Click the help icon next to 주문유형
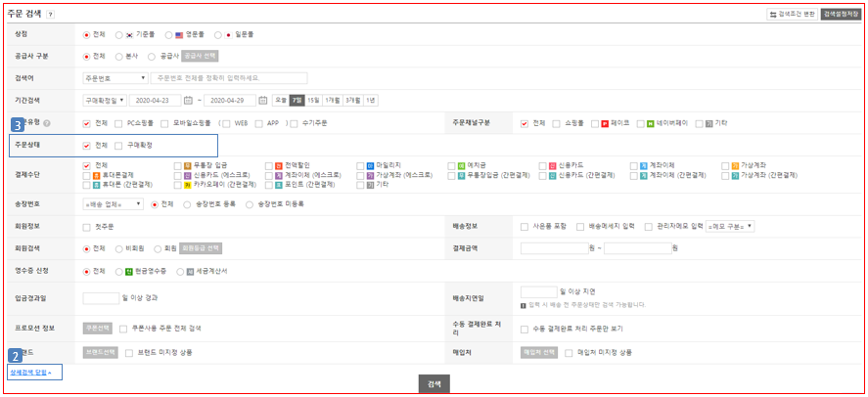868x397 pixels. 47,123
